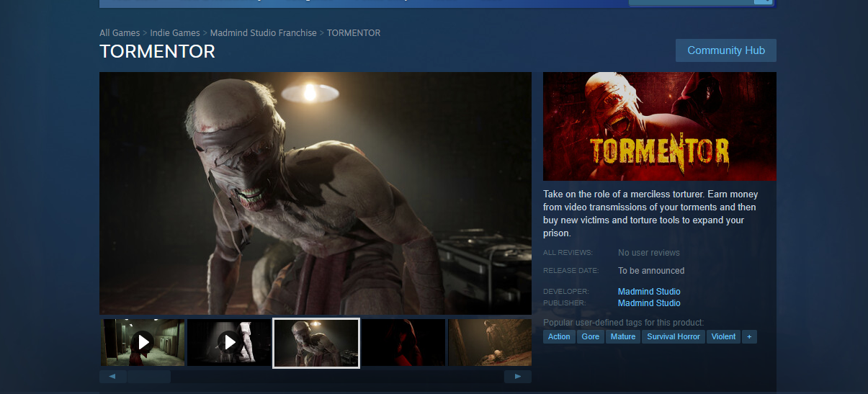Select the Survival Horror tag
The image size is (868, 394).
[x=674, y=336]
